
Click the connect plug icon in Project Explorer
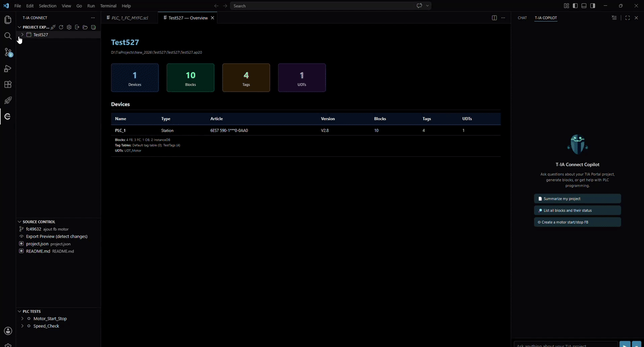[53, 27]
